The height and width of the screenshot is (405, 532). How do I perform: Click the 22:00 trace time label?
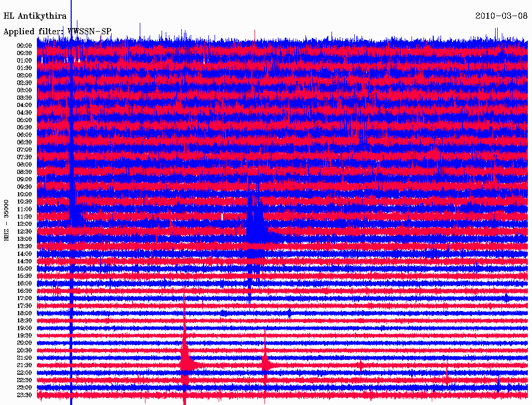point(24,373)
